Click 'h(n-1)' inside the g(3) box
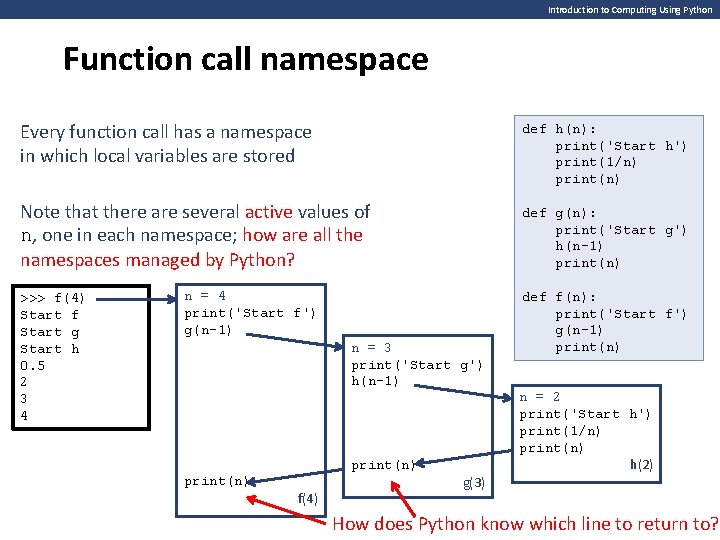 375,381
